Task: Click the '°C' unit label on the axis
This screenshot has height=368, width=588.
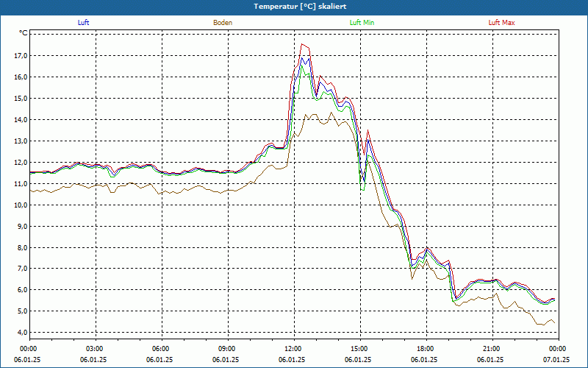Action: pos(24,33)
